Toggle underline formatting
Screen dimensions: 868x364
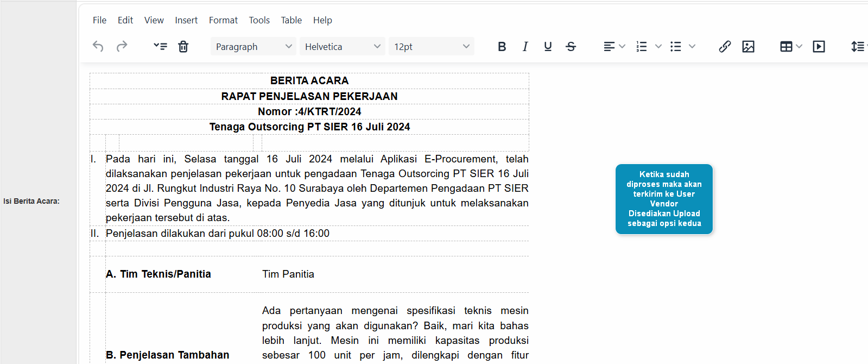[x=548, y=47]
